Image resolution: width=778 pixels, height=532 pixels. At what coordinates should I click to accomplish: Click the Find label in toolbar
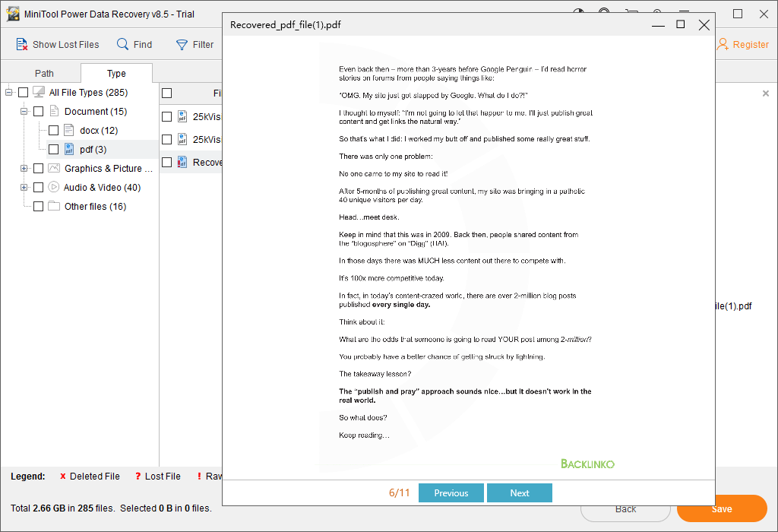coord(143,45)
